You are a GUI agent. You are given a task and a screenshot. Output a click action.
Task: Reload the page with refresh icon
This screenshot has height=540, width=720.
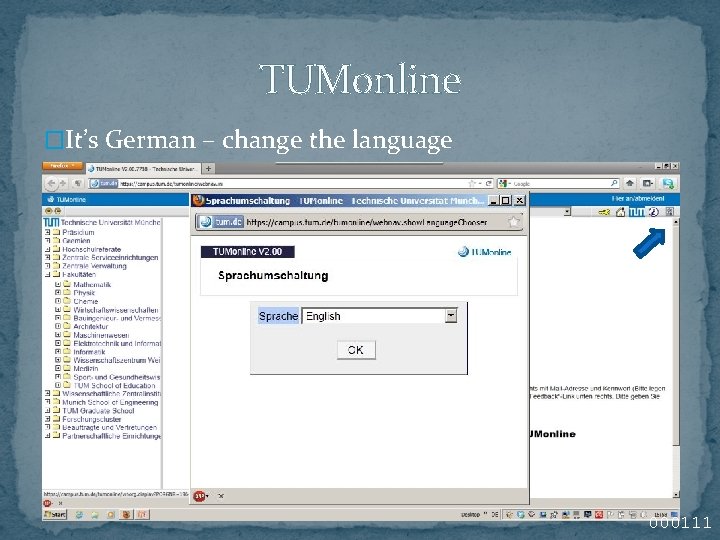click(x=489, y=184)
